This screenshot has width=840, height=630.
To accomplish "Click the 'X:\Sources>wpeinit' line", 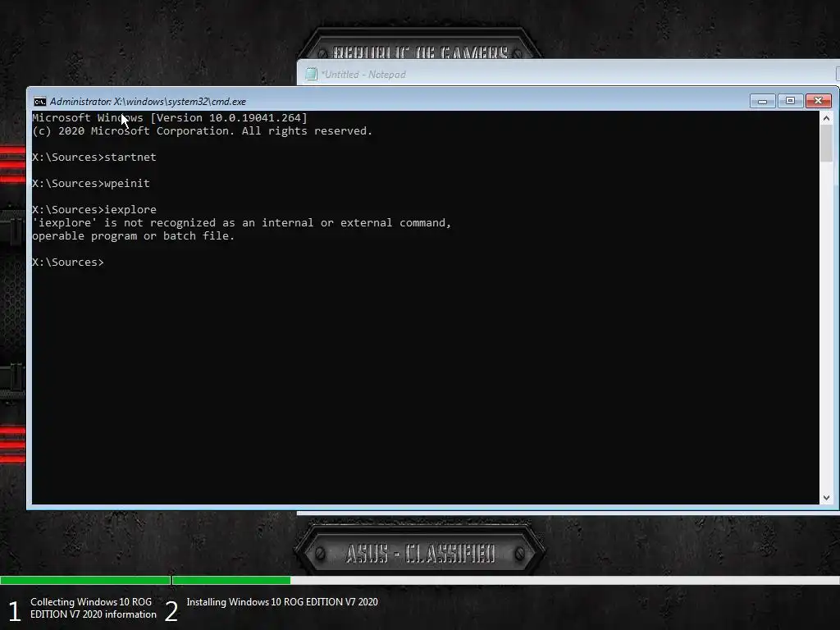I will point(91,183).
